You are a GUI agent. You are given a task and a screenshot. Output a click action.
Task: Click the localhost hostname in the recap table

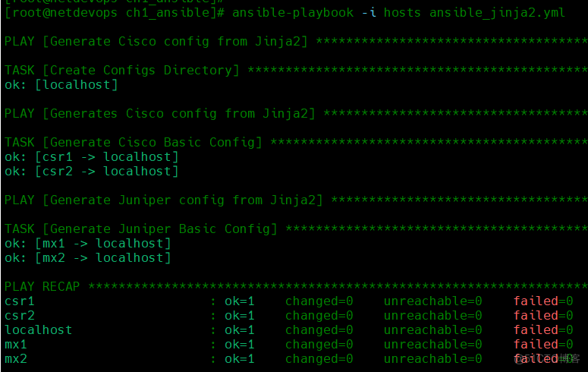click(x=38, y=330)
